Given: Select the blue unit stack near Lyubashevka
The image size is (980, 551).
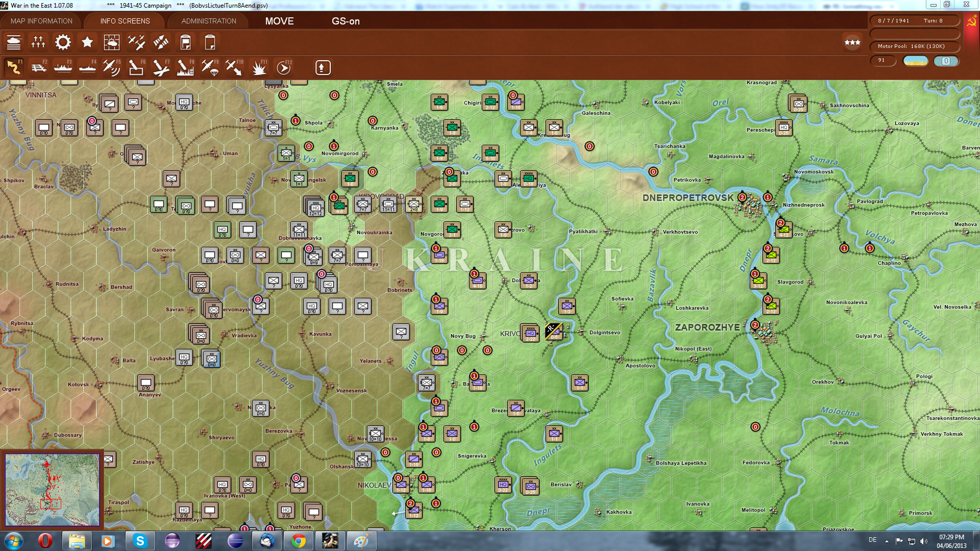Looking at the screenshot, I should point(211,359).
